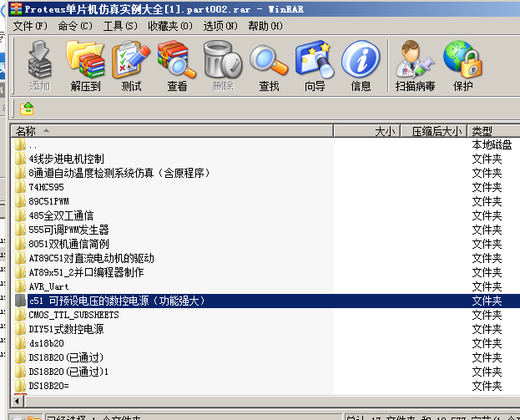Screen dimensions: 520x420
Task: Select folder DS18B20(已通过)
Action: (x=66, y=357)
